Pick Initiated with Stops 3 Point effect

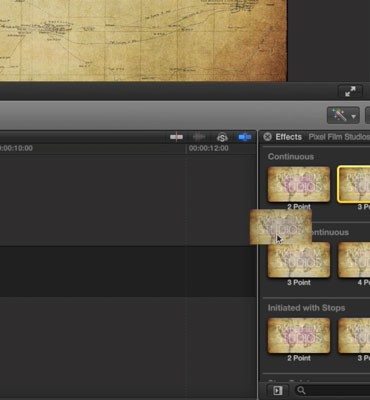tap(354, 336)
